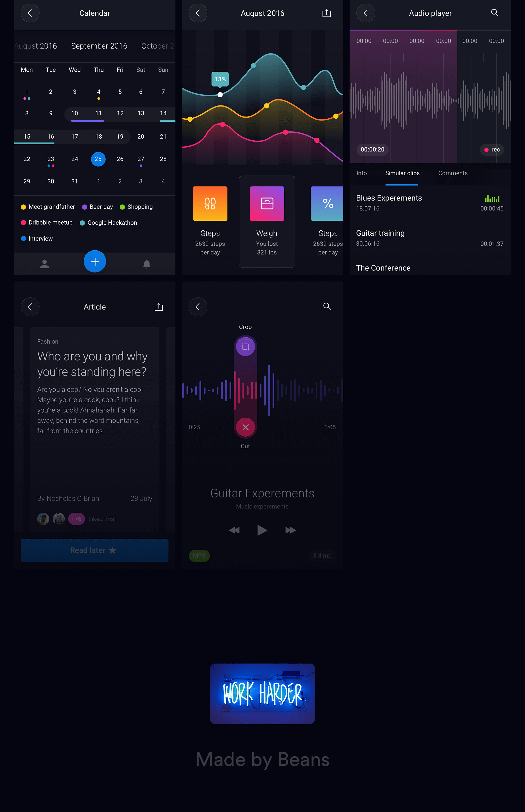Click the add event plus button on Calendar
Image resolution: width=525 pixels, height=812 pixels.
point(95,262)
